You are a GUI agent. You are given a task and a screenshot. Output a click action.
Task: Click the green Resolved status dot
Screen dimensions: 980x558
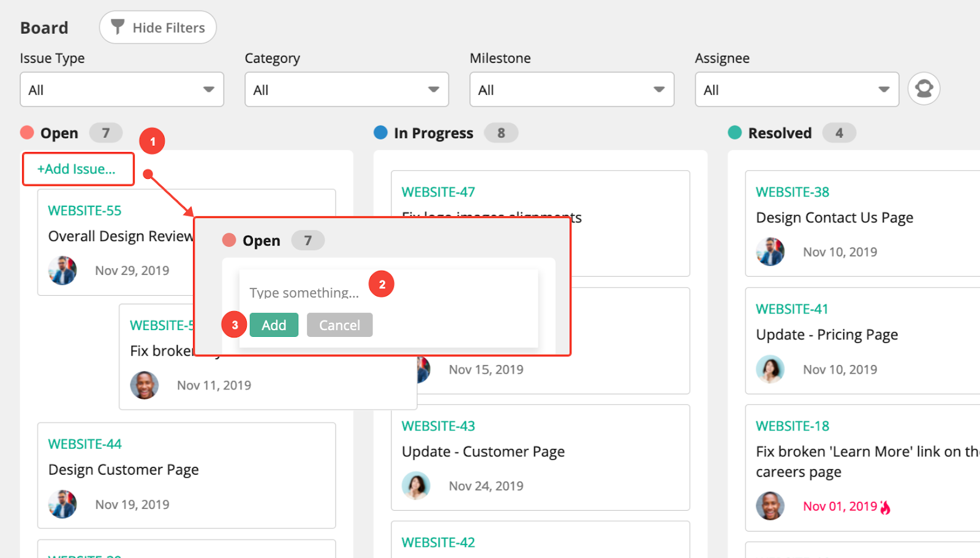click(x=734, y=132)
